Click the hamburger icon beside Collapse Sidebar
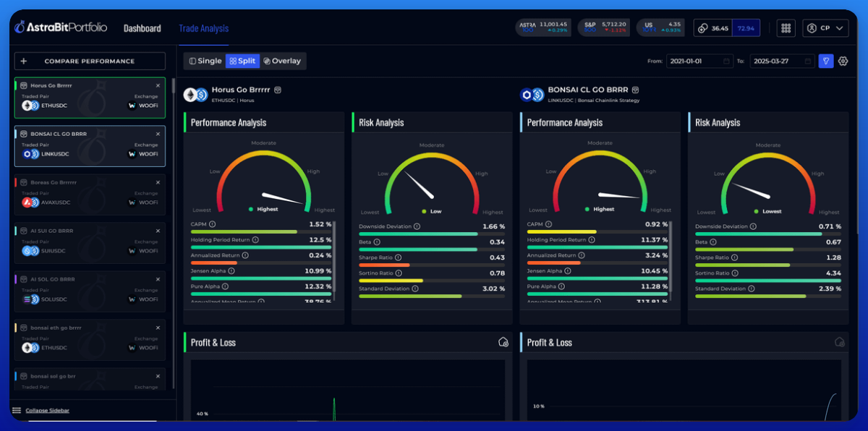The height and width of the screenshot is (431, 868). coord(17,411)
